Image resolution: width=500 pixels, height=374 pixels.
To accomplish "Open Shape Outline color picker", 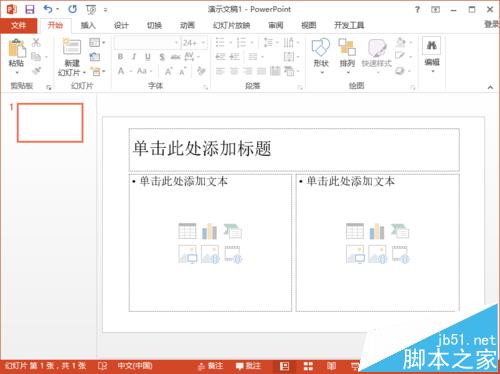I will click(x=403, y=56).
